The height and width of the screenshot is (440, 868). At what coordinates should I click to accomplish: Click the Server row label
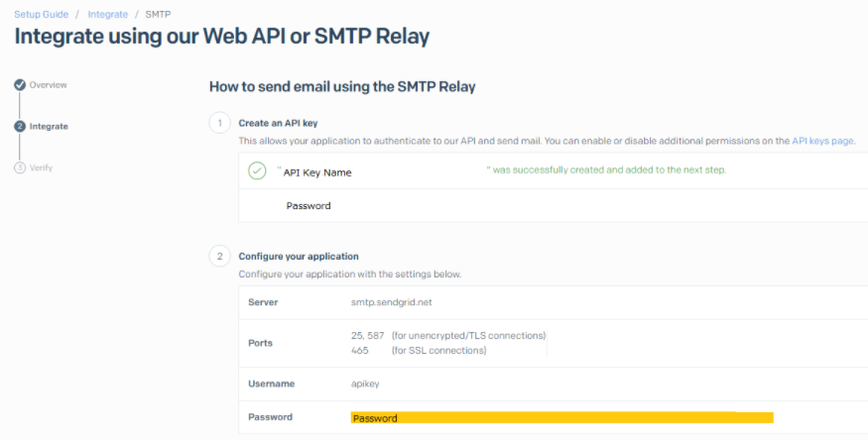pyautogui.click(x=263, y=302)
